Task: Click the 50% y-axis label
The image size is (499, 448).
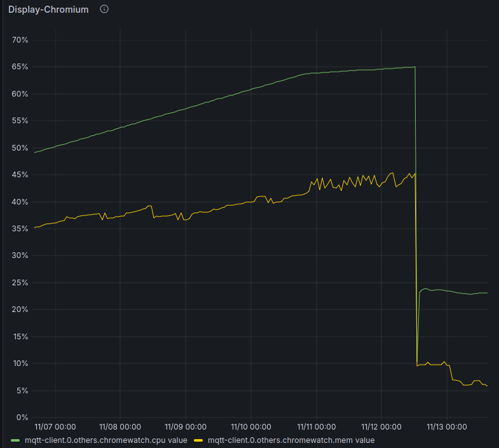Action: click(20, 148)
